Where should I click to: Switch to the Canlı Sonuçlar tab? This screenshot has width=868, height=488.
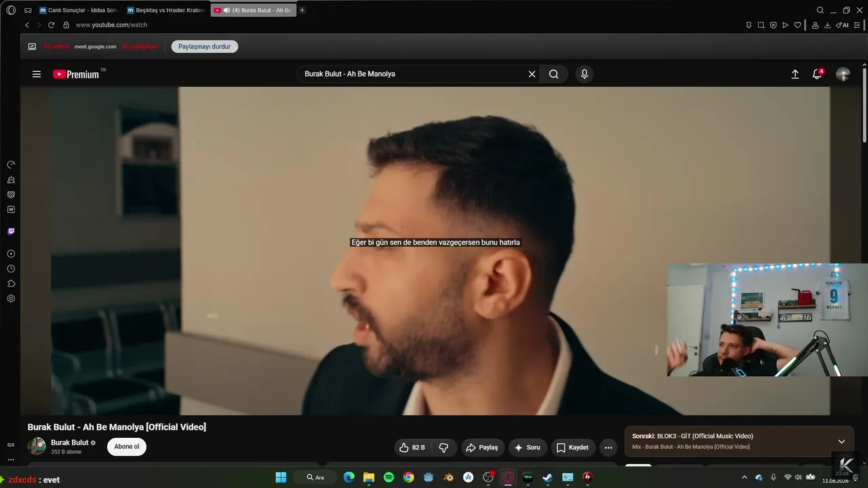(x=79, y=10)
